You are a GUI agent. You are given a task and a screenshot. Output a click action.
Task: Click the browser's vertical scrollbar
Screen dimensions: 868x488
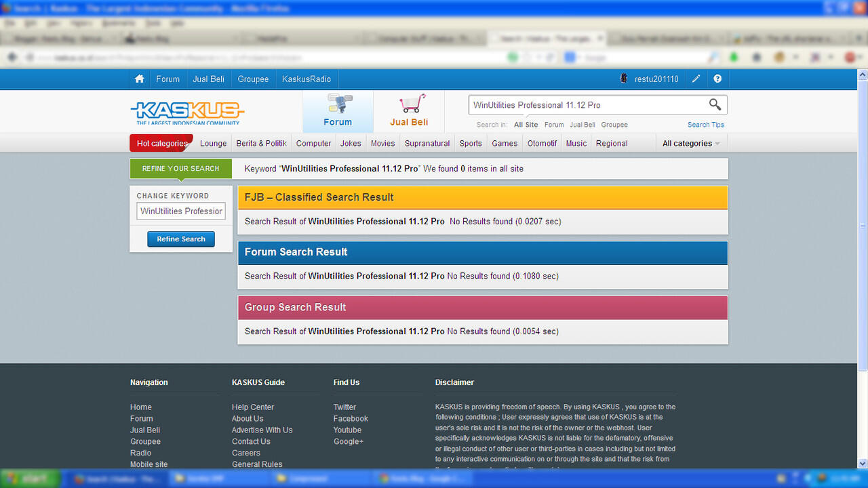point(863,225)
